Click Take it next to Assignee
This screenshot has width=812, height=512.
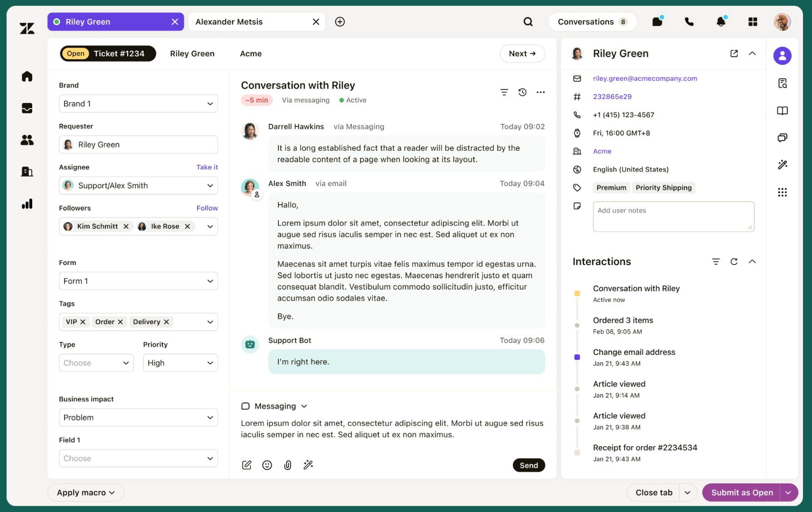point(207,167)
